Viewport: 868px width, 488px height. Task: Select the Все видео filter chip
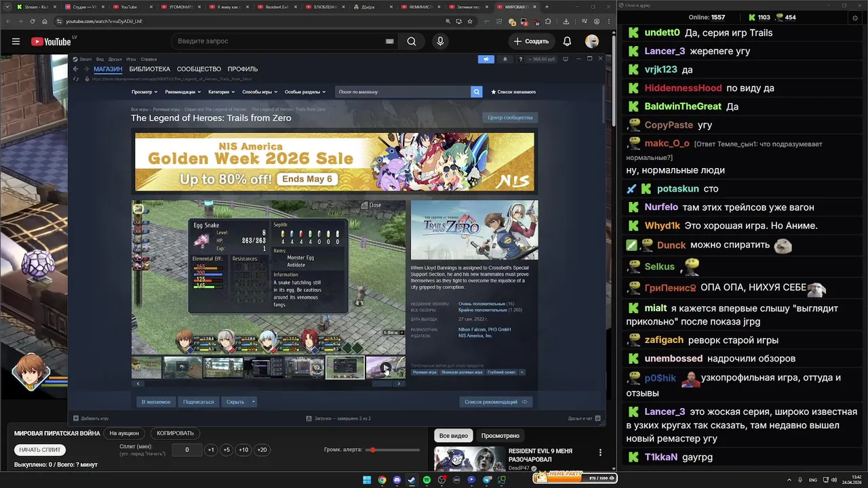pos(454,436)
